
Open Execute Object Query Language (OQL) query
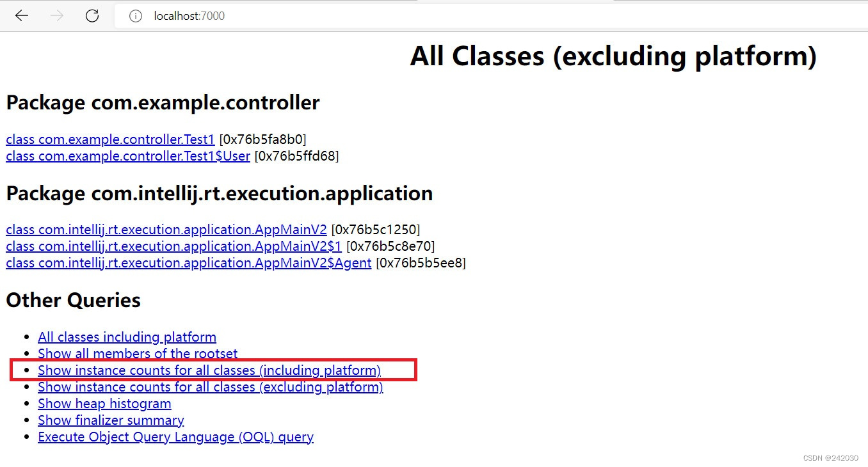click(175, 437)
